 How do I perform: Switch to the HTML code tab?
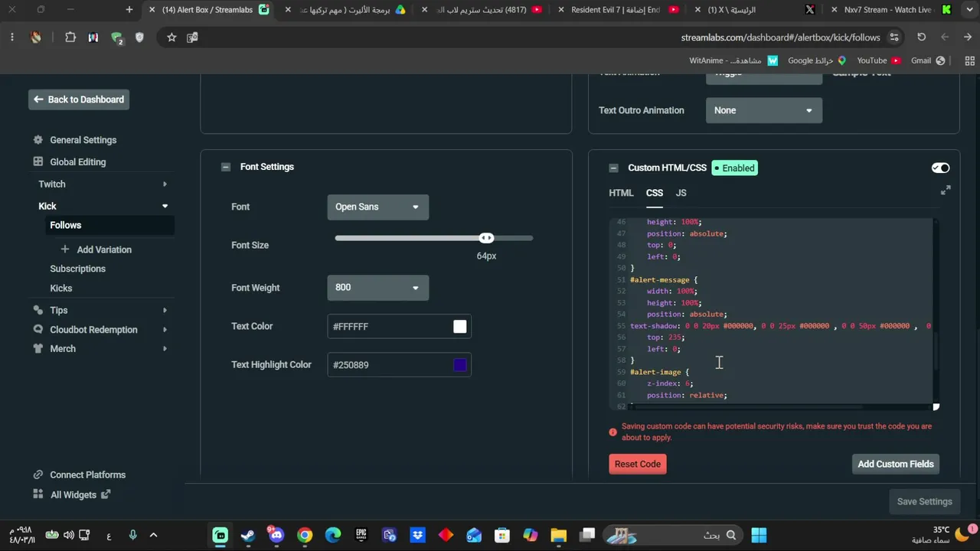(x=621, y=193)
